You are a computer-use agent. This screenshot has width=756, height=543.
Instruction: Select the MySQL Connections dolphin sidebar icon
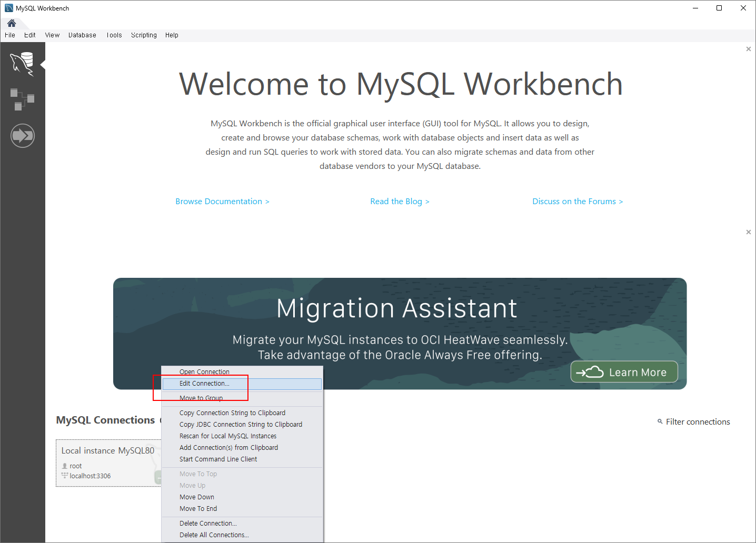click(23, 64)
